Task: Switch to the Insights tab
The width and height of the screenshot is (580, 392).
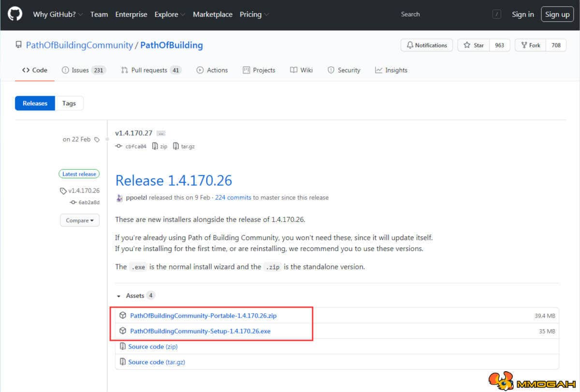Action: [391, 70]
